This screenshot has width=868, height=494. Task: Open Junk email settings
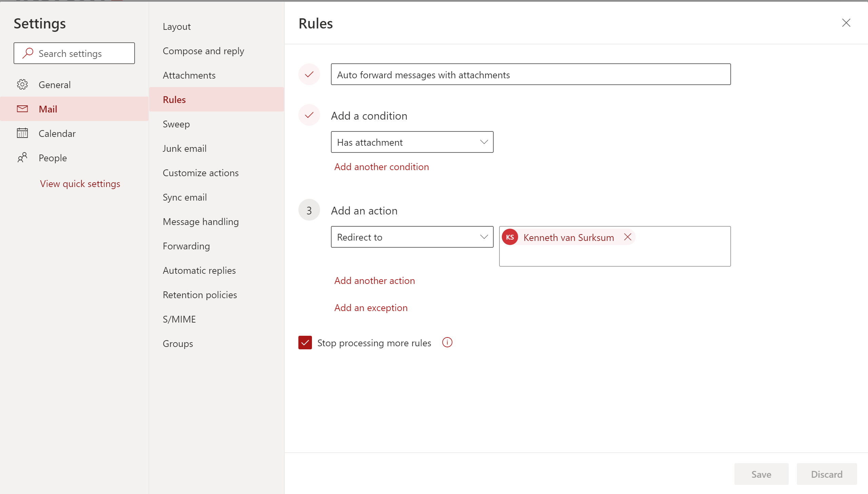coord(217,148)
